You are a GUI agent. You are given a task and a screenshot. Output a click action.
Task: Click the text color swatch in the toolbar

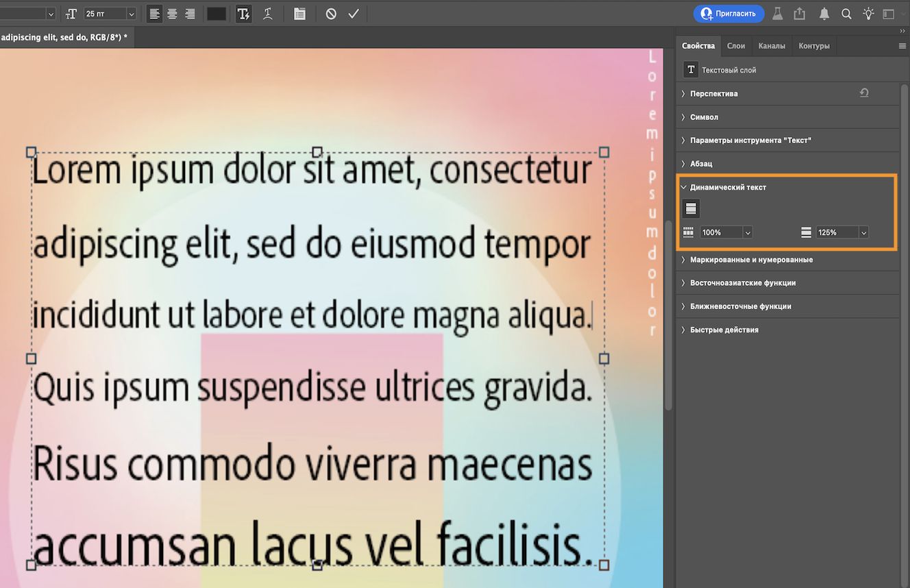click(x=216, y=13)
